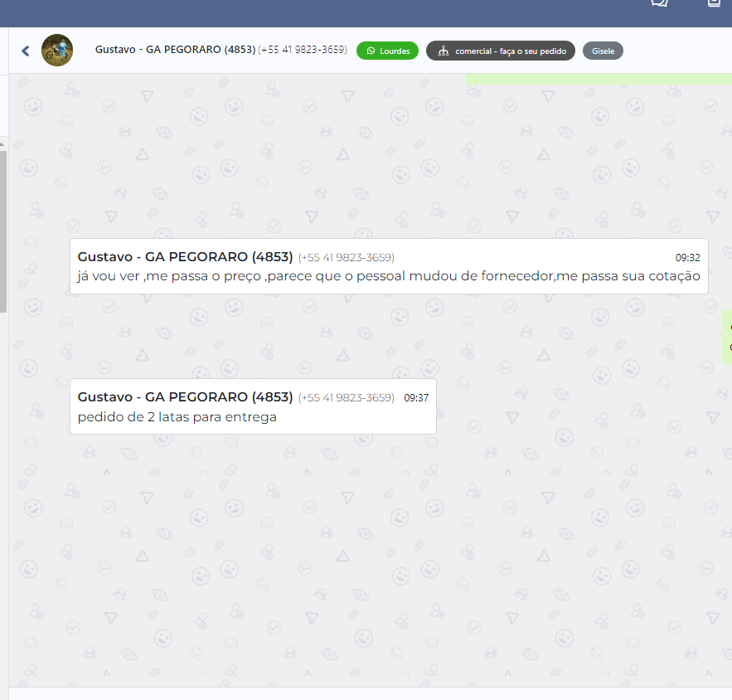Viewport: 732px width, 700px height.
Task: Click the contact name in the chat header
Action: coord(175,50)
